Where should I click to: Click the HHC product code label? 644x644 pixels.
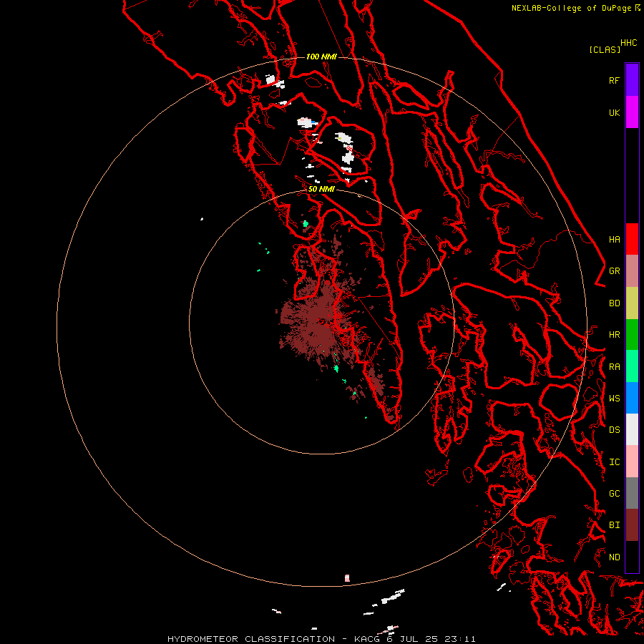(628, 43)
